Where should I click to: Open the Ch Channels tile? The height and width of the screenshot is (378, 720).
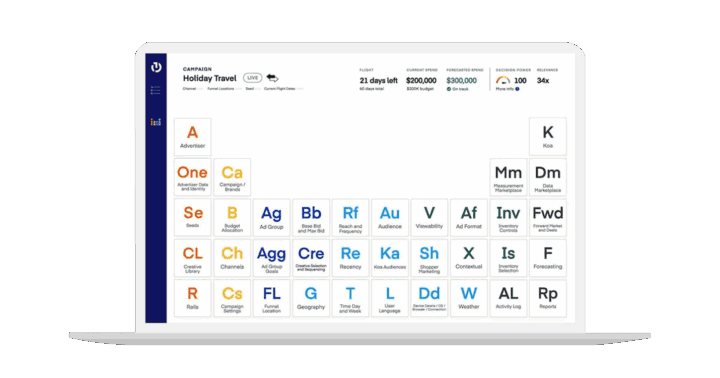232,258
